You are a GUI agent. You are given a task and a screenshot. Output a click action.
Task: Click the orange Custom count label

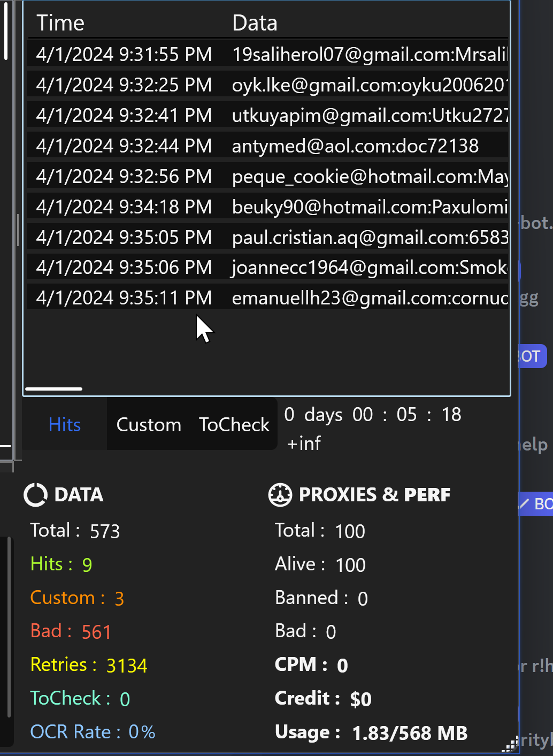pos(77,598)
